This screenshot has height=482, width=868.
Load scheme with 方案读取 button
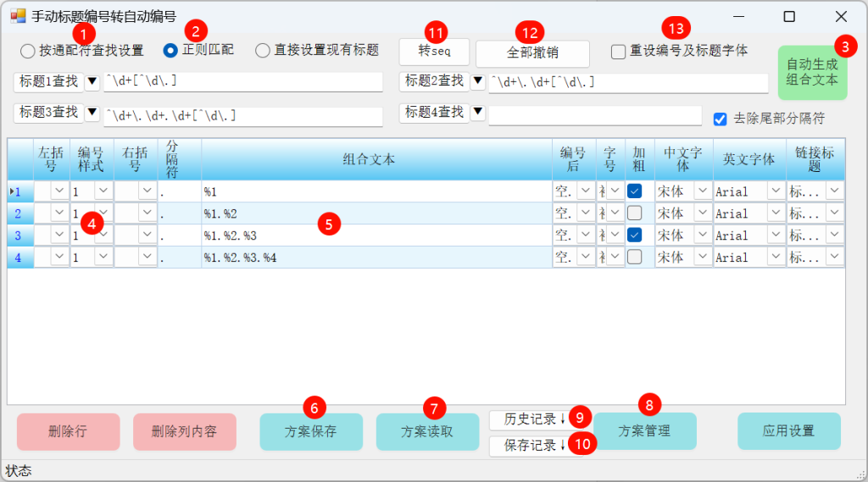[427, 432]
